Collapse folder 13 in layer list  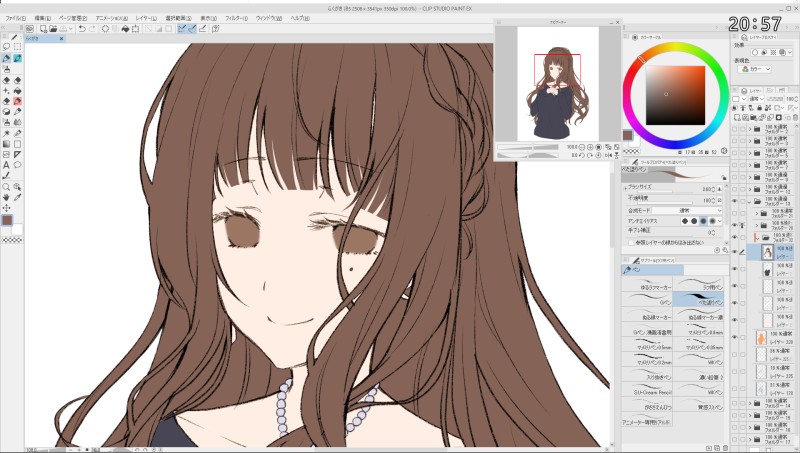tap(750, 202)
